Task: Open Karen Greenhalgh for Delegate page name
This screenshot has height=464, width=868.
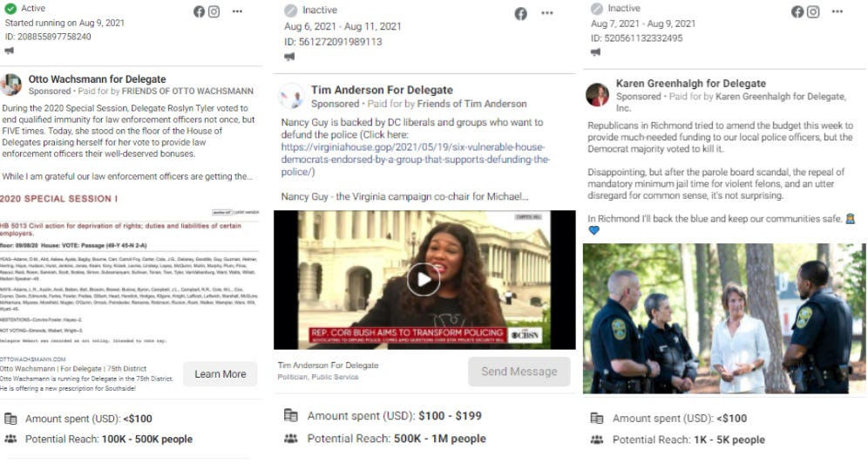Action: 691,84
